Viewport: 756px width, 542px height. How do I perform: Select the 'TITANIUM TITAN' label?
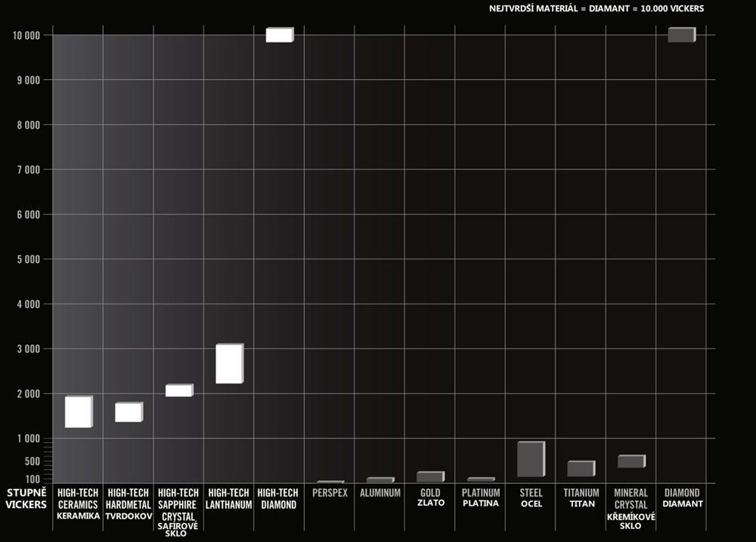click(581, 498)
